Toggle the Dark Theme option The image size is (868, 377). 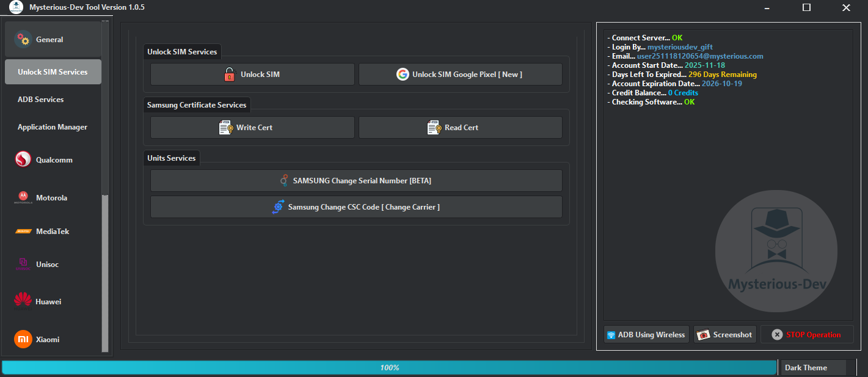pos(813,367)
